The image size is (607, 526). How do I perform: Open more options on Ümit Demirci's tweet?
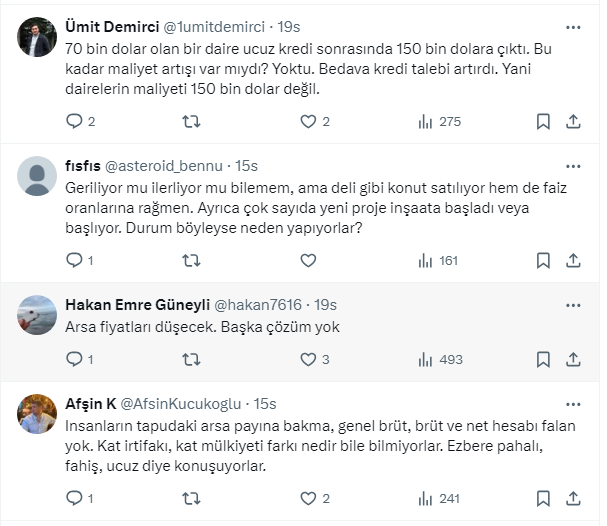573,27
